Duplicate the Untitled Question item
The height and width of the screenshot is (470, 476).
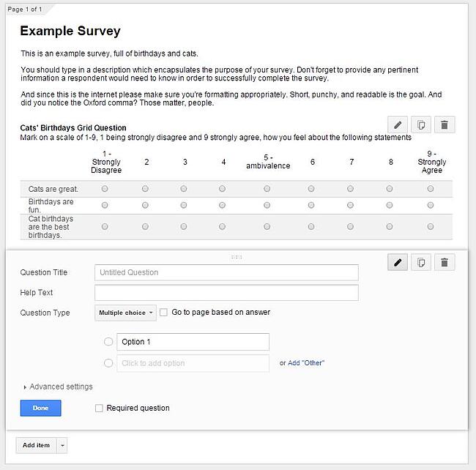(420, 262)
